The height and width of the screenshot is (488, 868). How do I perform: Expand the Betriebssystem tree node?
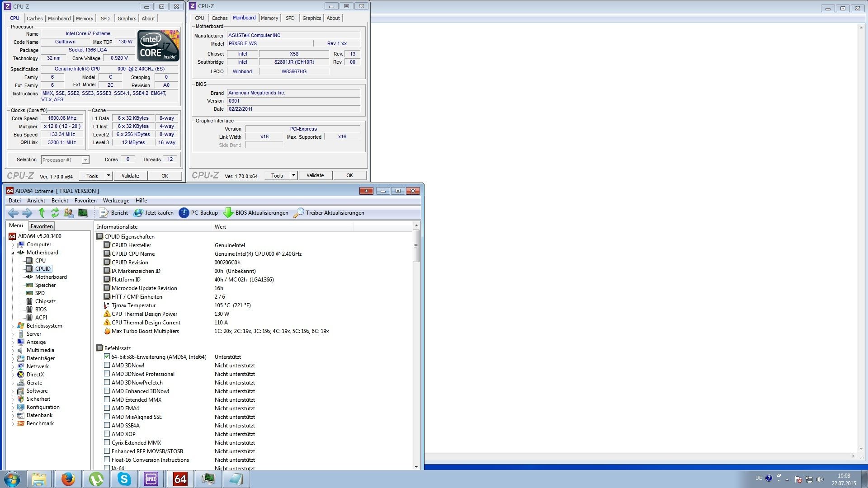pyautogui.click(x=13, y=326)
